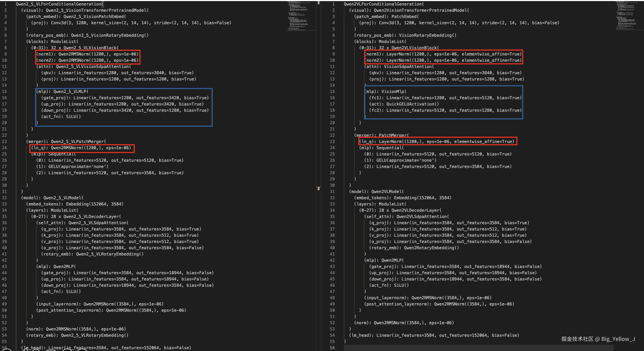Viewport: 644px width, 351px height.
Task: Click the ln_q Qwen2RMSNorm line
Action: pos(81,148)
